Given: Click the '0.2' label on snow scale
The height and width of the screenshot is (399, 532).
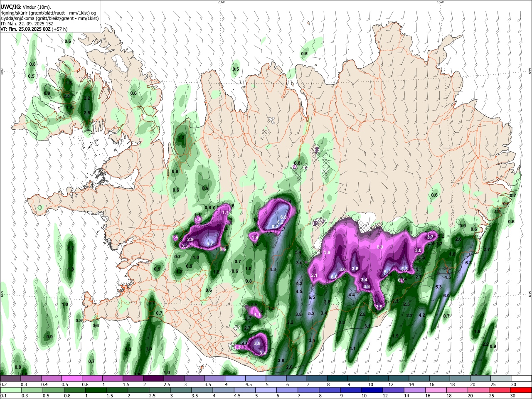Looking at the screenshot, I should [x=3, y=385].
